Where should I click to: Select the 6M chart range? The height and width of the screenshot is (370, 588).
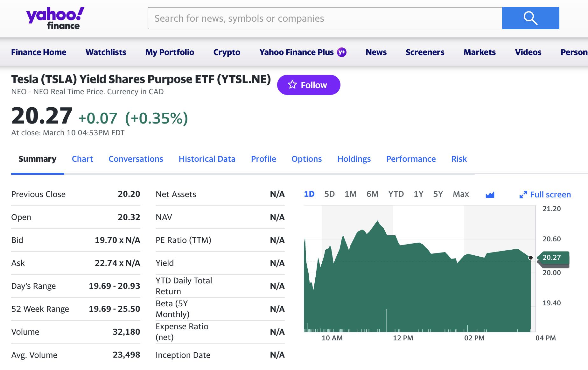click(373, 194)
